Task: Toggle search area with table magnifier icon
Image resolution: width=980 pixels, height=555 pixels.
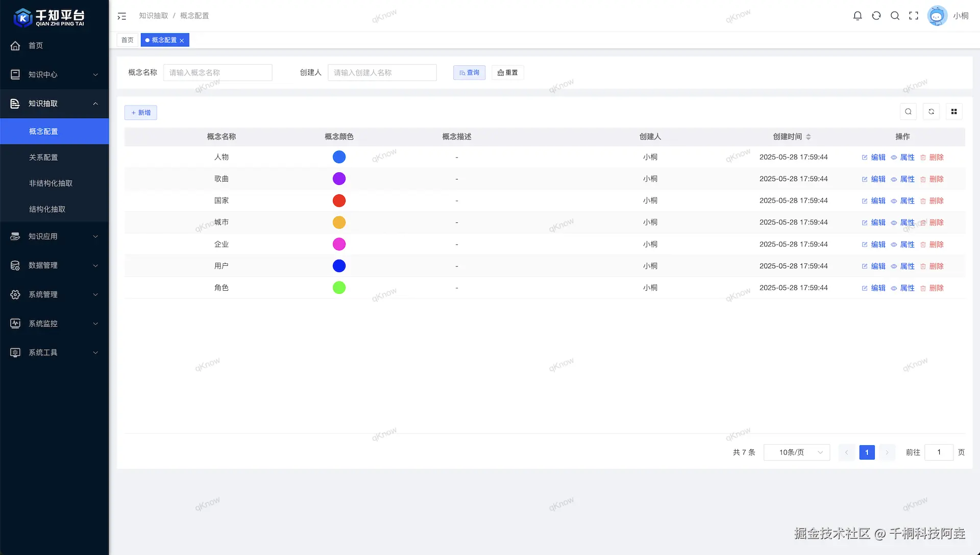Action: point(908,112)
